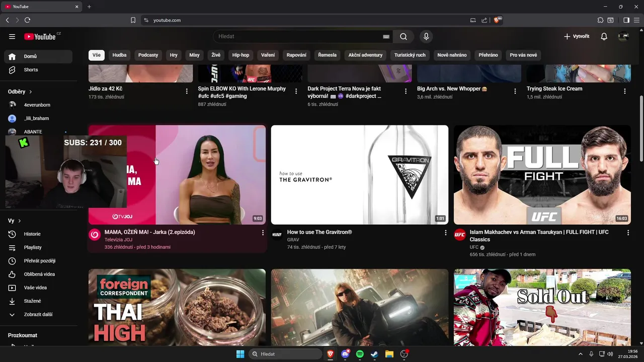Screen dimensions: 644x362
Task: Open options menu for Big Arch vs. New Whopper
Action: [515, 92]
